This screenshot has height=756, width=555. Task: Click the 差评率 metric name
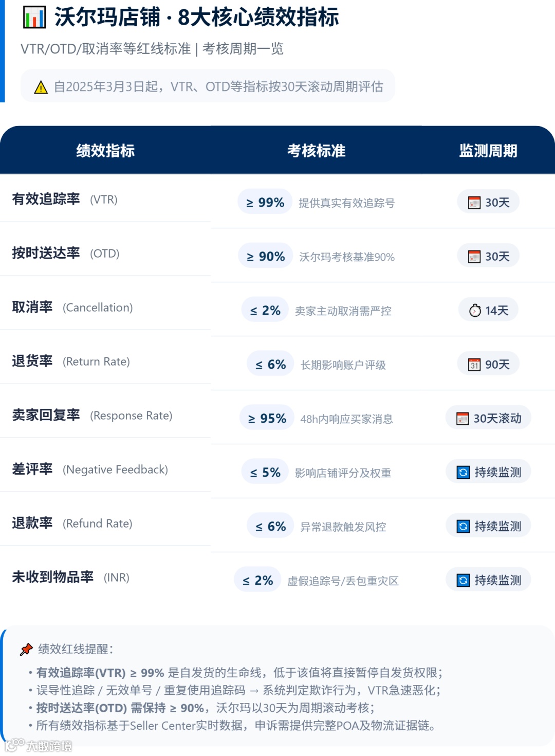coord(32,469)
